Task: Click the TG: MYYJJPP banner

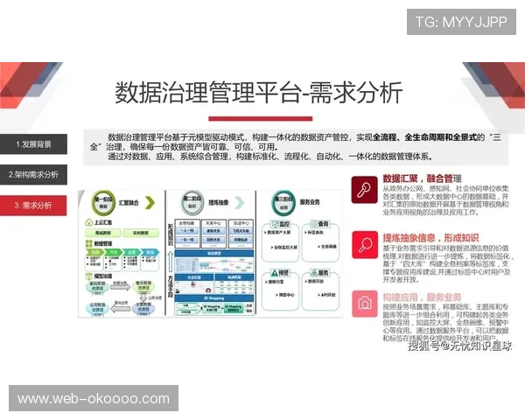Action: tap(461, 22)
